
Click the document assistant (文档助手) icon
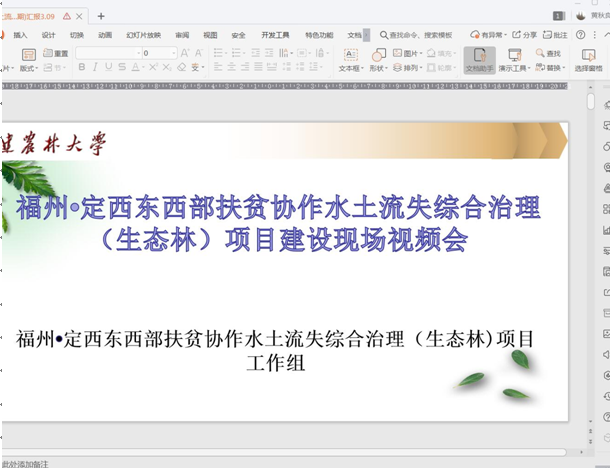click(479, 60)
